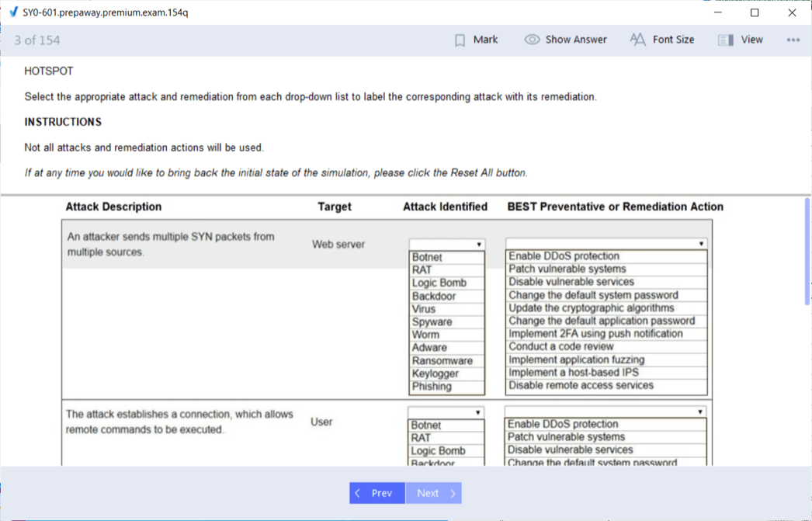Maximize the exam window

(x=755, y=12)
